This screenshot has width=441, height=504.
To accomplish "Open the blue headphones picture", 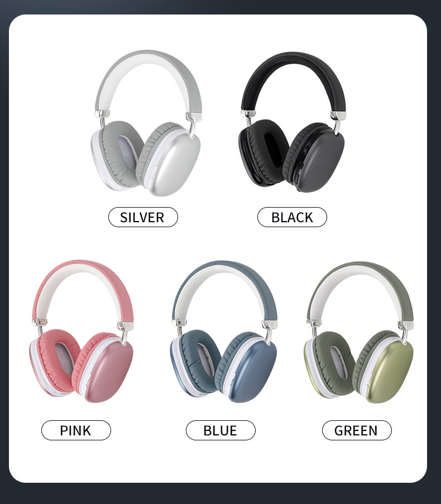I will point(223,332).
